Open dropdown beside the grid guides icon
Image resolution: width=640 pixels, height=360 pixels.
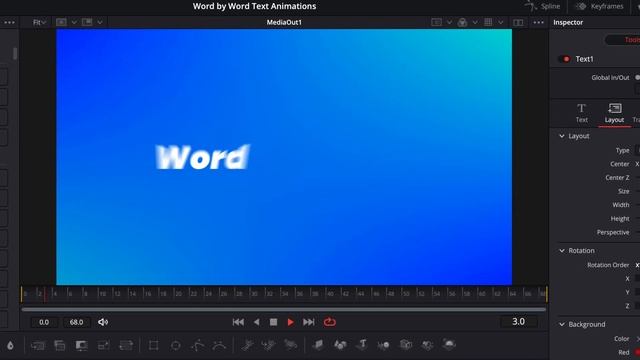[x=500, y=22]
